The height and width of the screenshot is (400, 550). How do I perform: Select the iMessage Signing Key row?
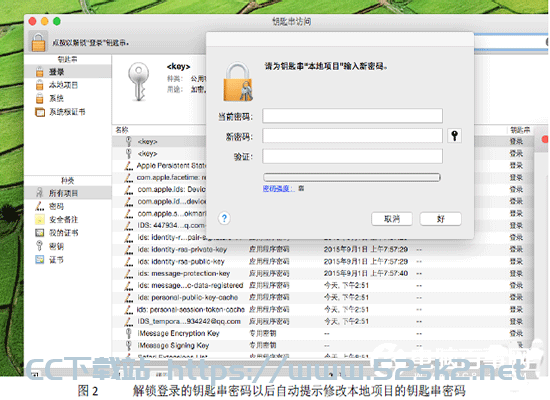pyautogui.click(x=323, y=346)
